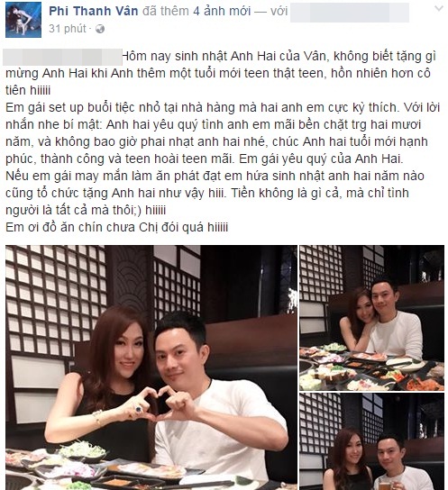Screen dimensions: 448x490
Task: Click the 'Em ơi đồ ăn chín chưa' line
Action: tap(116, 227)
